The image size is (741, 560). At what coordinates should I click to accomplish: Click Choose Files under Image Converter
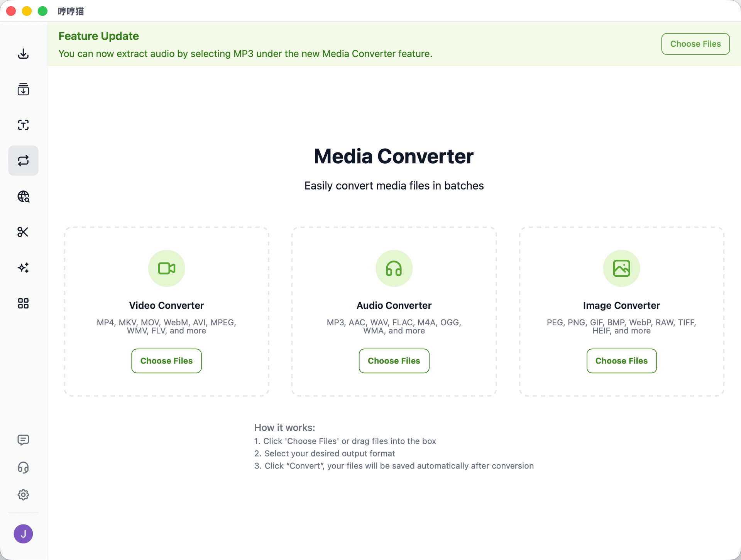tap(621, 361)
